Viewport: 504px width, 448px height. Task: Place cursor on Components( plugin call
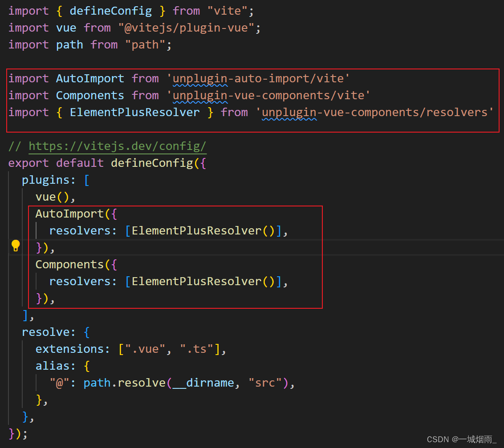coord(69,265)
